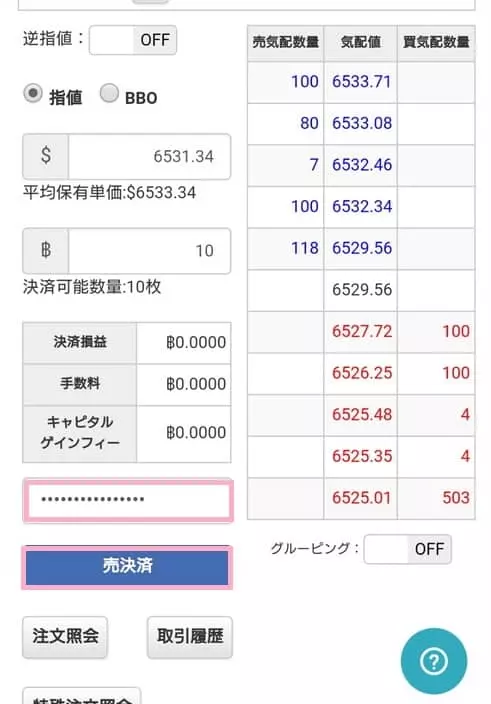Select bid price 6525.01 with quantity 503

(x=361, y=498)
